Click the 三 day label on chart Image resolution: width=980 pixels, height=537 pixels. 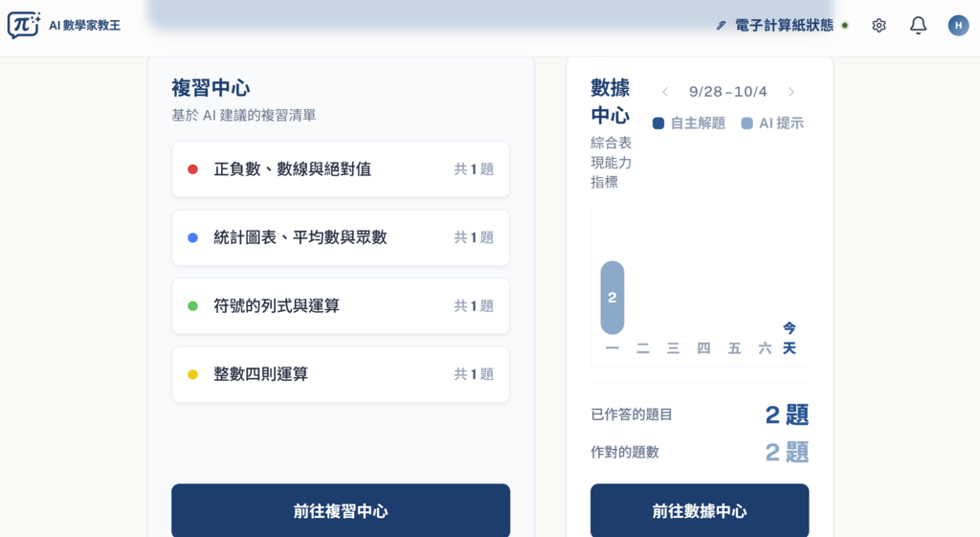(673, 348)
